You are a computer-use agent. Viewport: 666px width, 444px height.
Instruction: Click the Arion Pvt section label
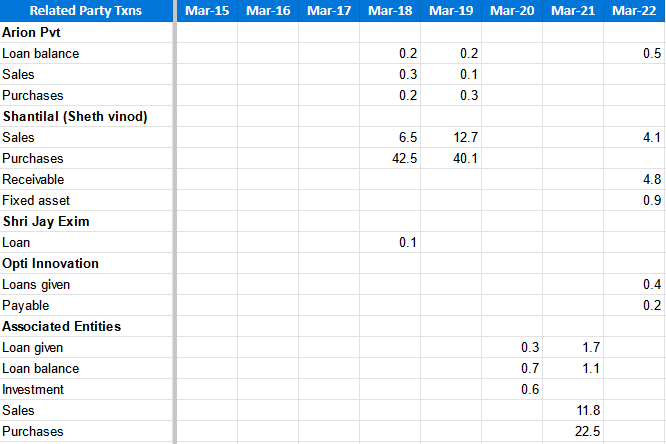(31, 32)
